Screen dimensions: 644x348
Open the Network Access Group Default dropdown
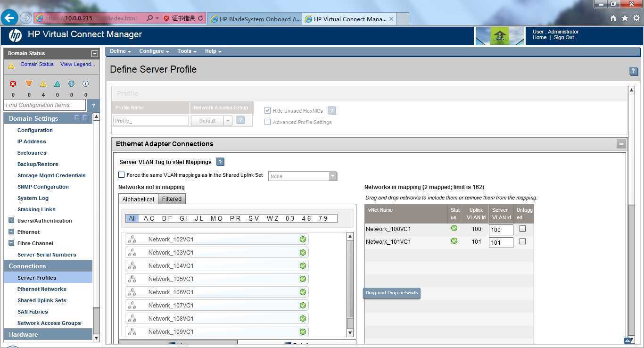[x=211, y=121]
